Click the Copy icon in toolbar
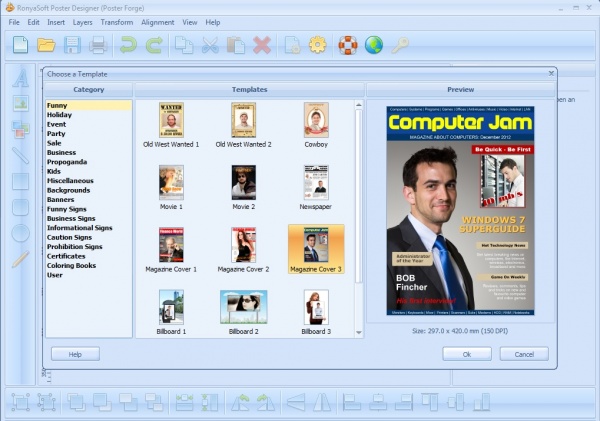 184,45
